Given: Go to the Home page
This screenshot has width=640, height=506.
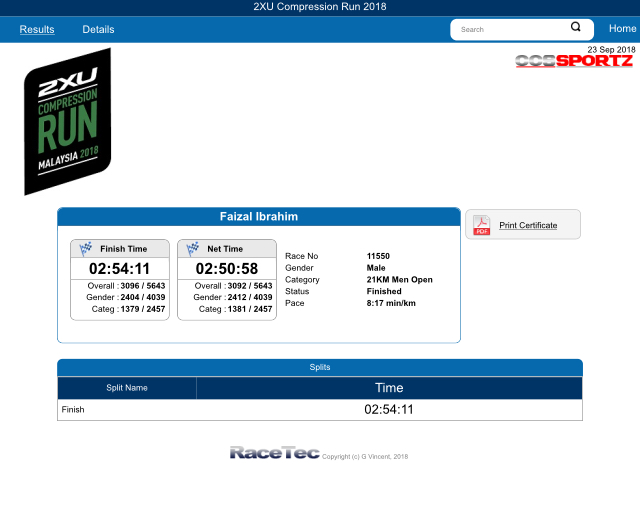Looking at the screenshot, I should 622,29.
